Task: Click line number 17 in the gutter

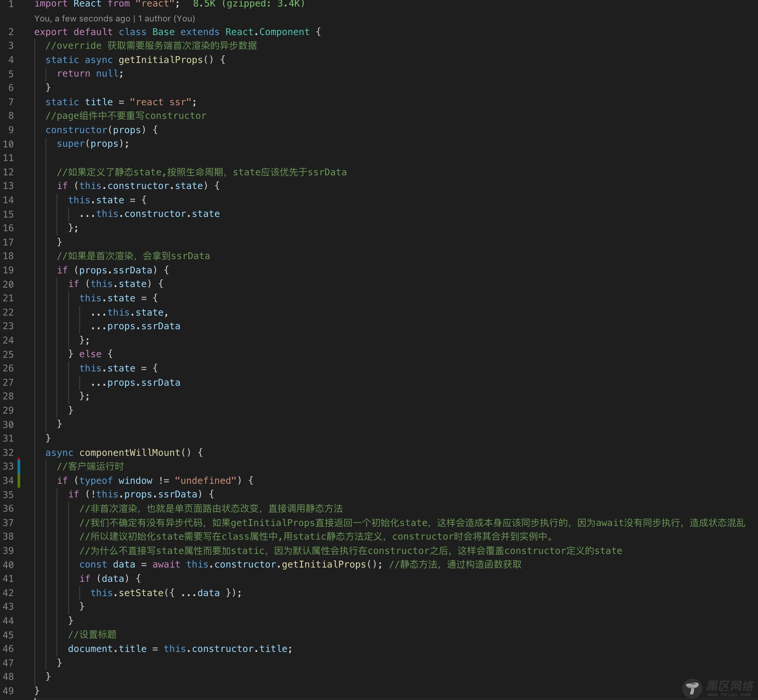Action: click(8, 242)
